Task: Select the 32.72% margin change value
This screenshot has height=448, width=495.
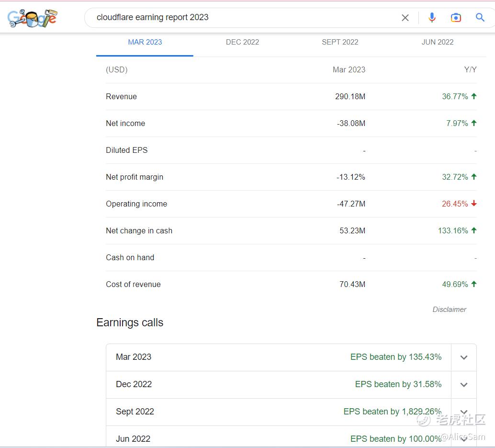Action: (455, 177)
